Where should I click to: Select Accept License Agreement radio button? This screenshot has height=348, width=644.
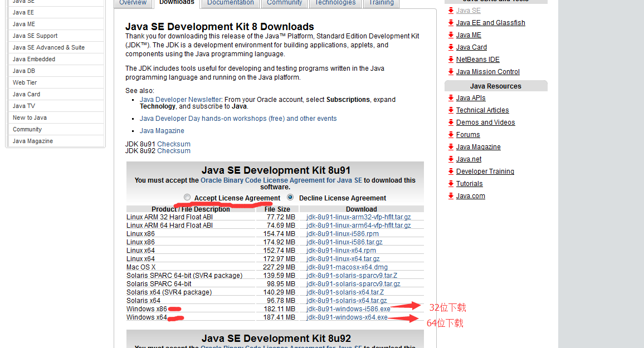tap(187, 198)
